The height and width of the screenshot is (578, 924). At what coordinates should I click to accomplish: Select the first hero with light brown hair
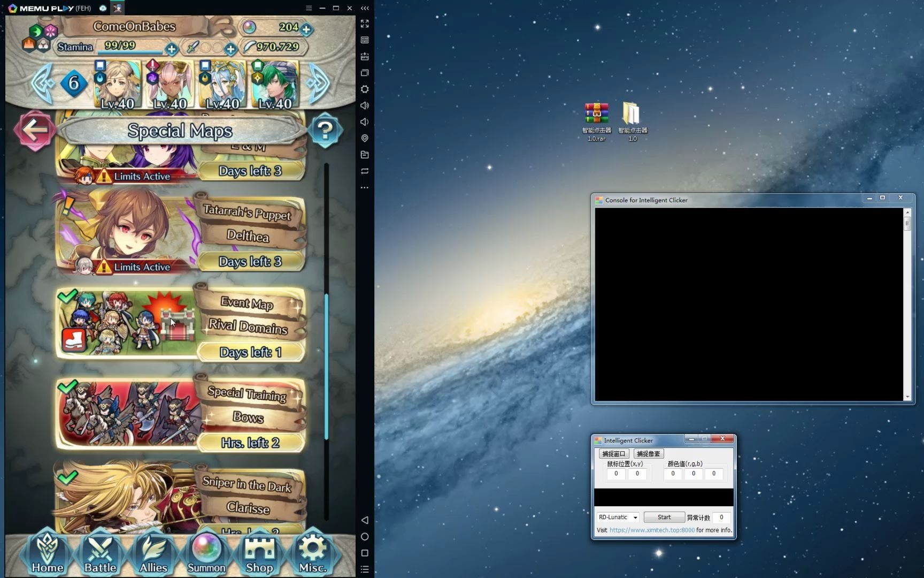118,85
